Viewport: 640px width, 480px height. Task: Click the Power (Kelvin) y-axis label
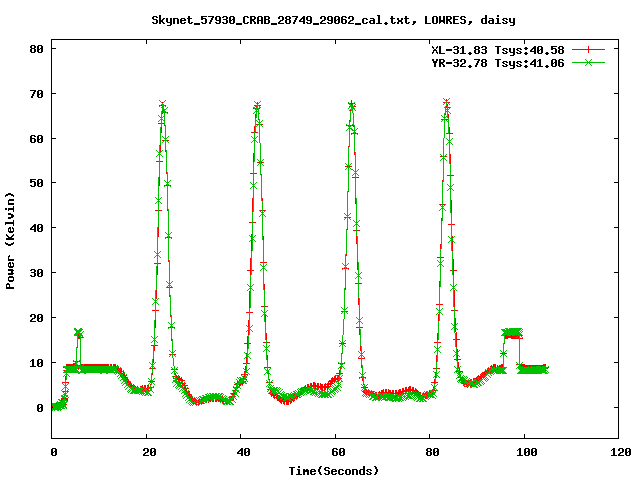click(10, 241)
